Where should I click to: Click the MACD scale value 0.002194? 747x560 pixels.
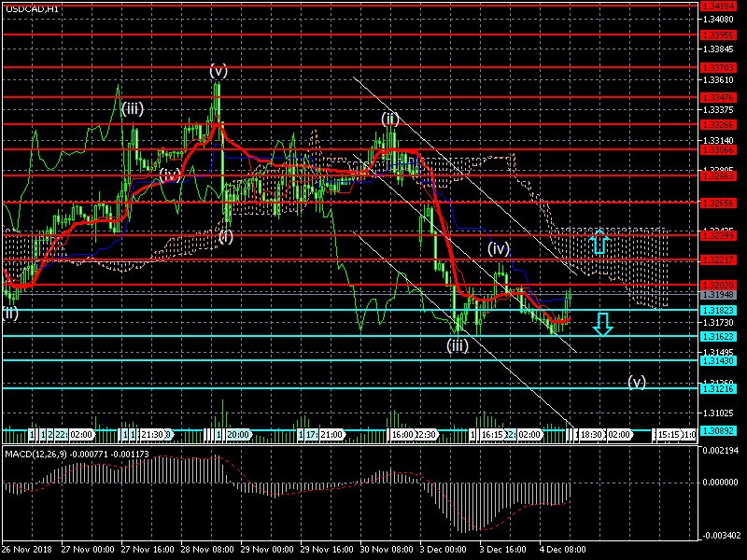point(720,451)
